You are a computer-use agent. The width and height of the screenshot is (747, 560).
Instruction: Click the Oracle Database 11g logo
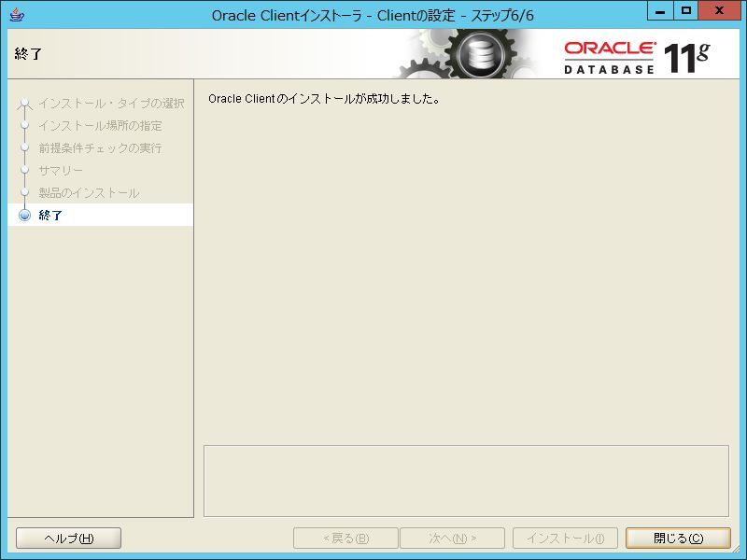click(x=637, y=58)
